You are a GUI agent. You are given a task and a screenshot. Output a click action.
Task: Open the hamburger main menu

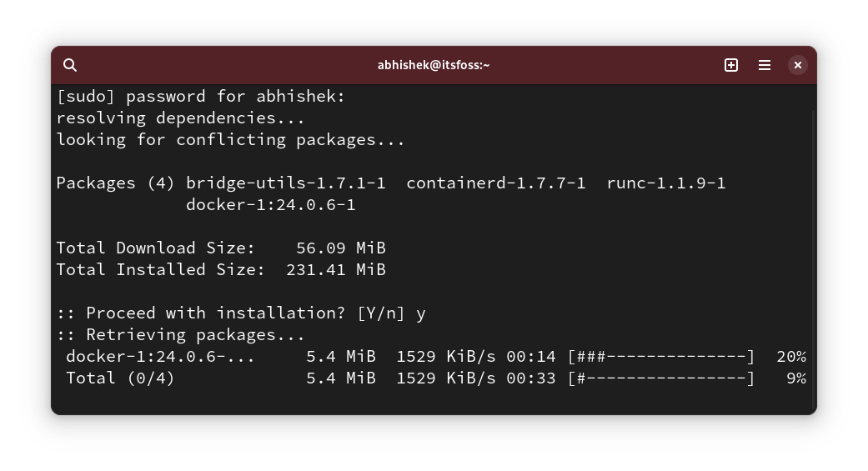[765, 65]
